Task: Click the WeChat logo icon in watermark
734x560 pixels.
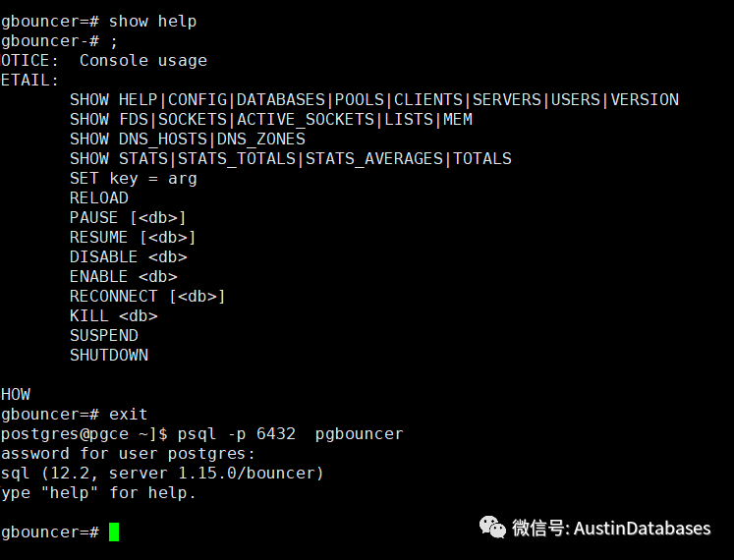Action: point(493,528)
